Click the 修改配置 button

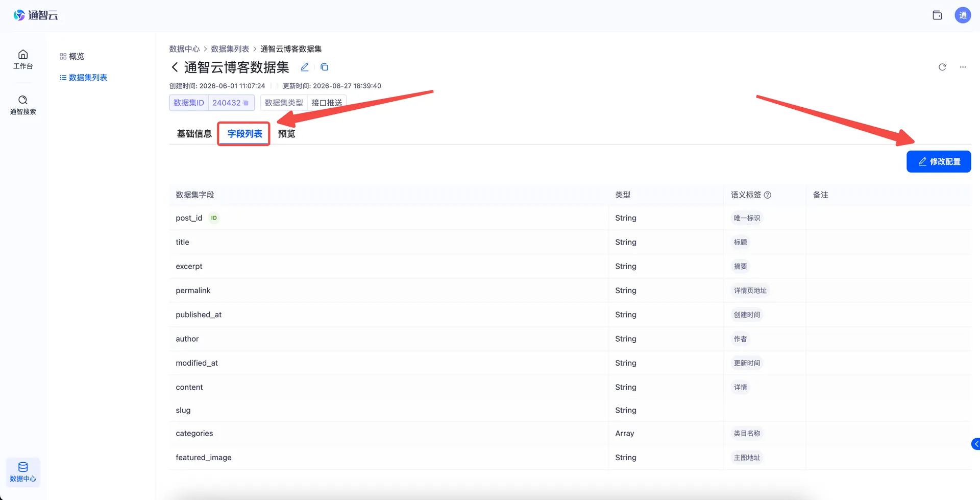(x=939, y=162)
